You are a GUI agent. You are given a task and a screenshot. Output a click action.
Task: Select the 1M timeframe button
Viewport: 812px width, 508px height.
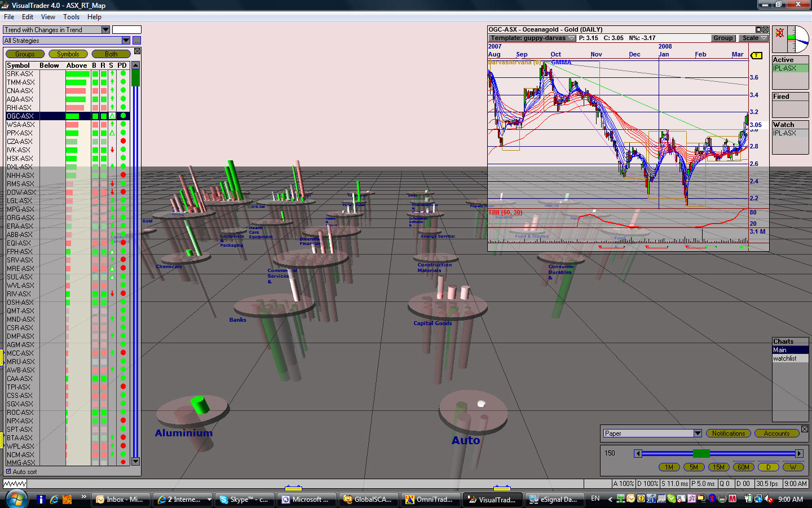669,467
